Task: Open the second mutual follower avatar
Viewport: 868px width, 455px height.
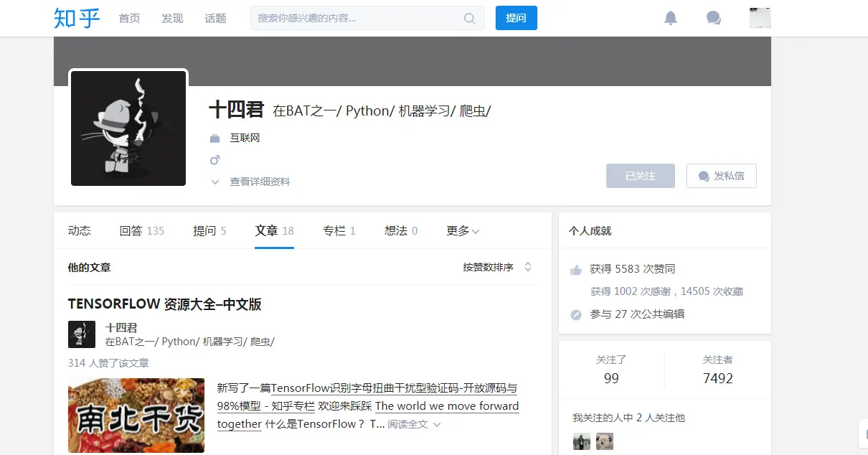Action: coord(605,441)
